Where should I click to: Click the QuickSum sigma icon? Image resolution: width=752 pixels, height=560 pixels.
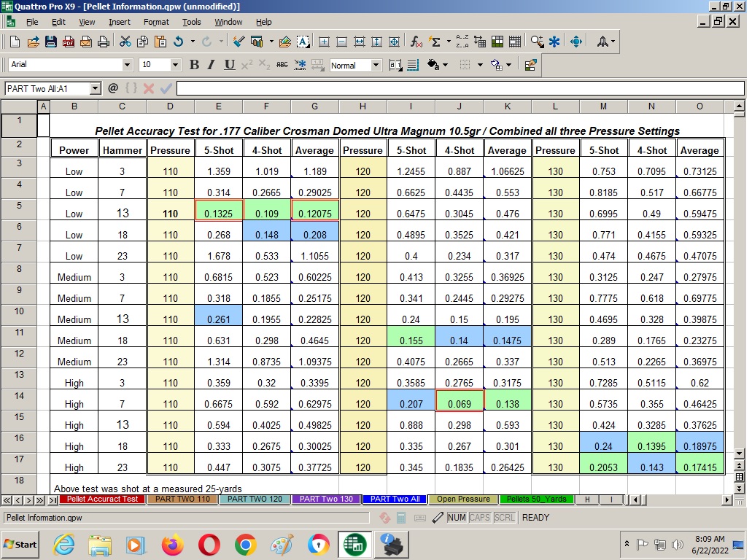tap(435, 42)
